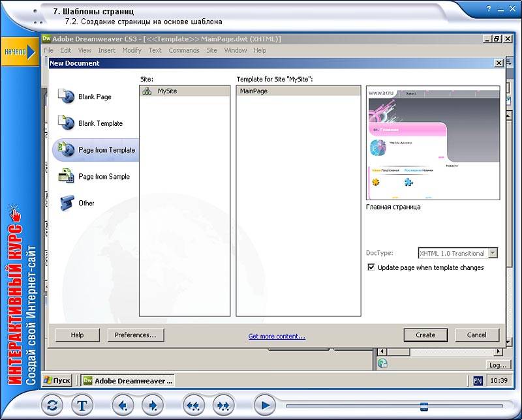Open the Modify menu
Screen dimensions: 522x420
click(132, 50)
